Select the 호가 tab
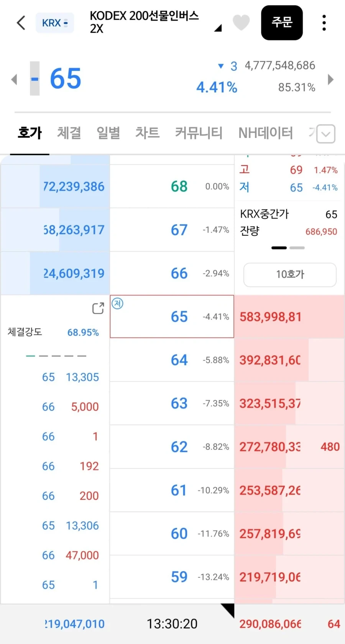Screen dimensions: 345x644 (30, 133)
